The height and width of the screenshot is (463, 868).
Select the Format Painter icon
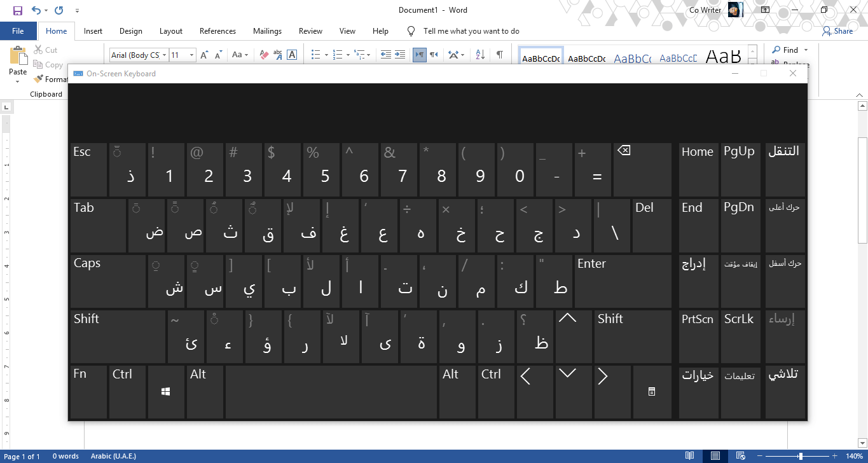pyautogui.click(x=38, y=79)
